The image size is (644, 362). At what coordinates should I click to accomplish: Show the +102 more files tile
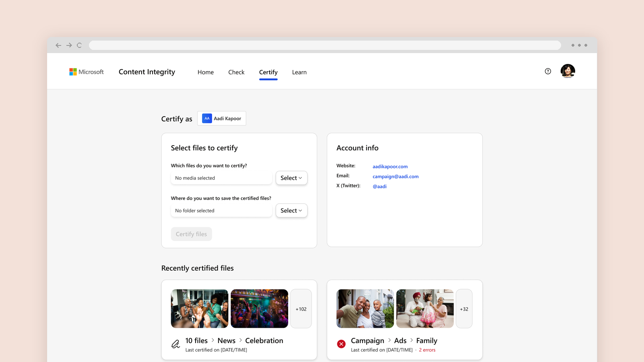pos(301,309)
